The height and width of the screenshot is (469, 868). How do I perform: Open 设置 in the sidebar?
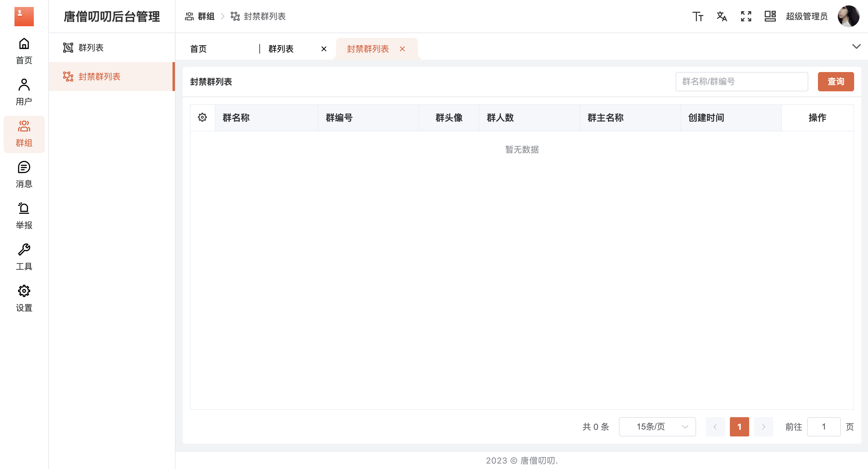click(24, 298)
